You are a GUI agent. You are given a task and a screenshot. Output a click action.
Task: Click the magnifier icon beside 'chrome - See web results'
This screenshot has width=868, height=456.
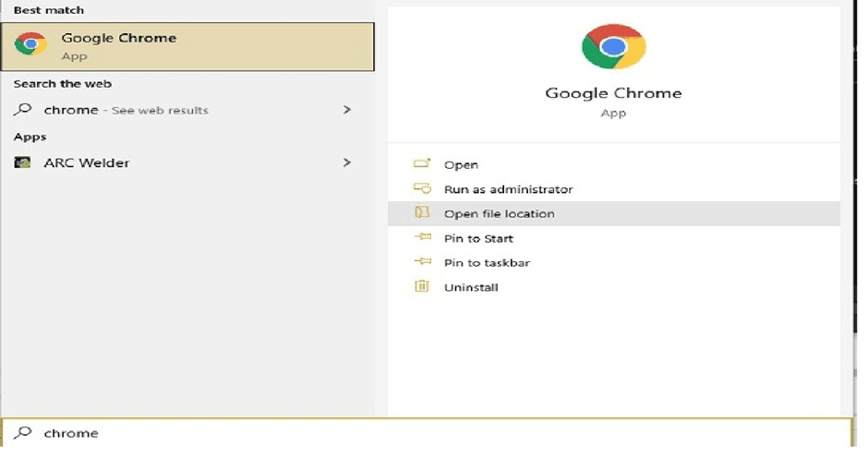[x=23, y=110]
